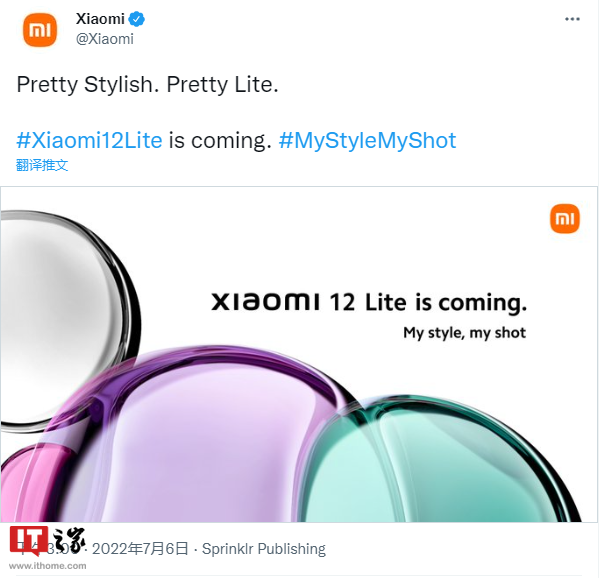Click the 2022年7月6日 date link

(x=141, y=549)
